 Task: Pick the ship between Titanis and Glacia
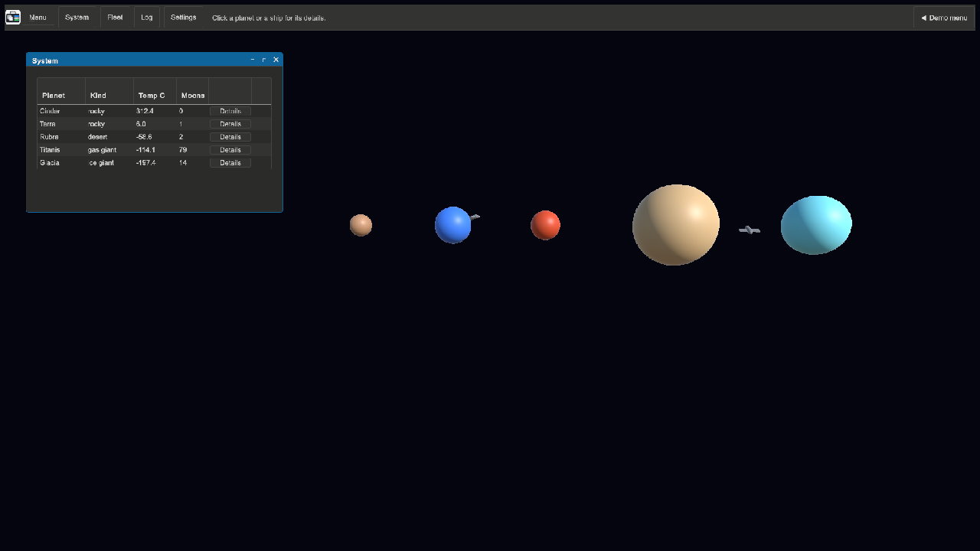[750, 230]
